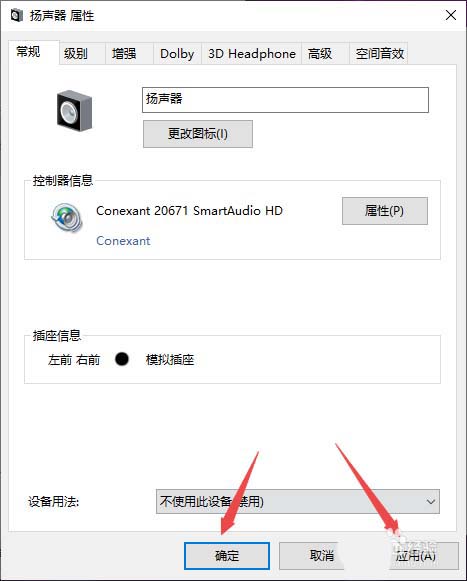Open controller 属性(P) button
This screenshot has height=581, width=467.
(x=385, y=211)
